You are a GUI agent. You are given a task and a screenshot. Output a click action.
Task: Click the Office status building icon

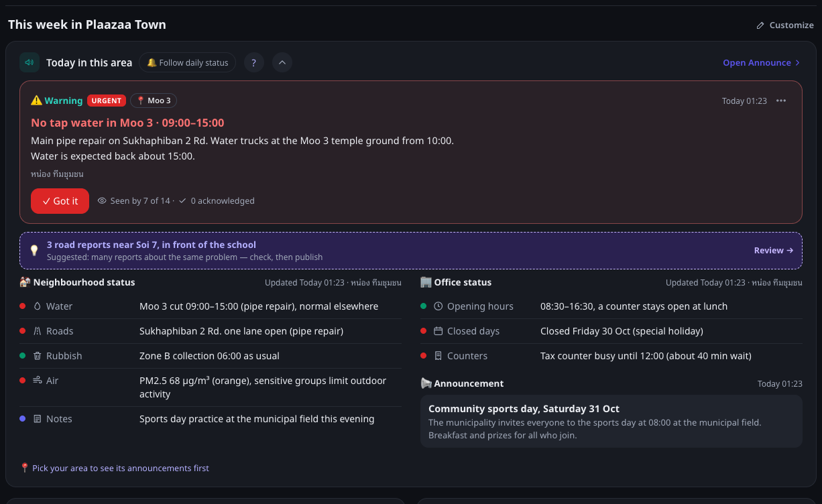click(x=426, y=282)
